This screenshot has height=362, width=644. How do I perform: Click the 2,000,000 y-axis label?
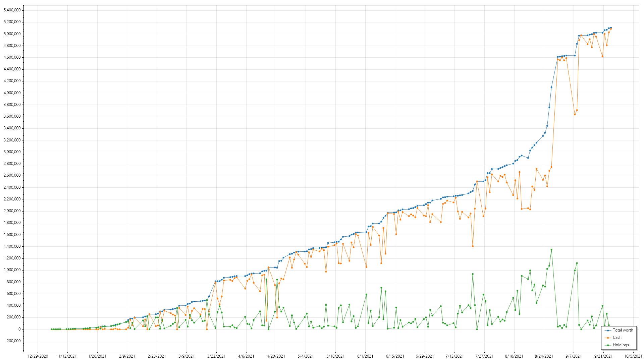tap(12, 211)
